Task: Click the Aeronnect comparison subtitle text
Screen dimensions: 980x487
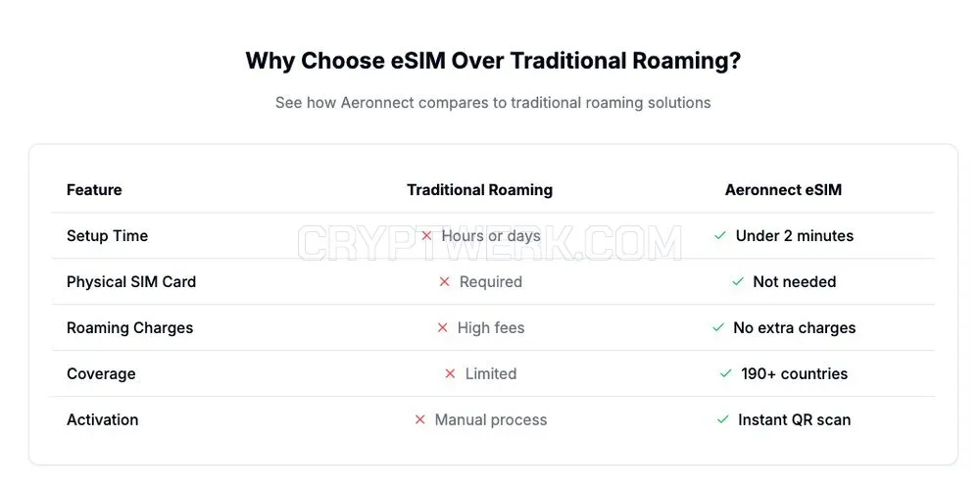Action: click(493, 103)
